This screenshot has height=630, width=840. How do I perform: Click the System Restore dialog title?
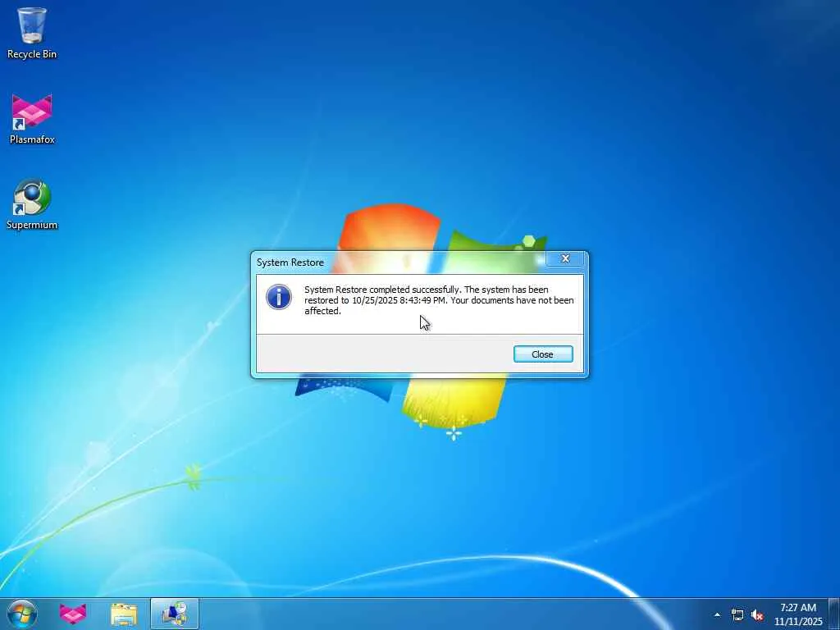coord(290,262)
